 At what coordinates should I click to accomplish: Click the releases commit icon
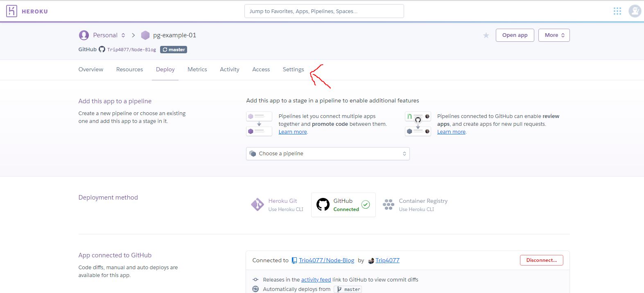(x=255, y=279)
